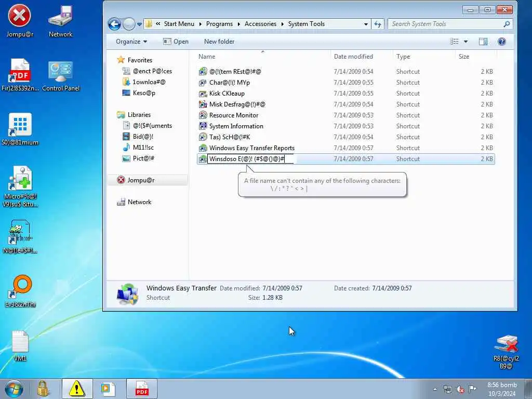Viewport: 532px width, 399px height.
Task: Open the Windows Start orb
Action: tap(14, 389)
